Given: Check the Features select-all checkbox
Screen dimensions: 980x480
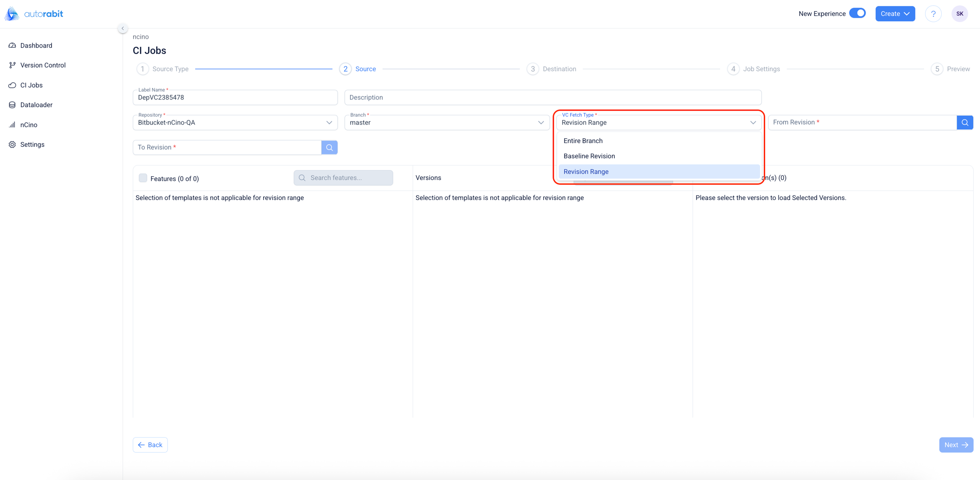Looking at the screenshot, I should point(143,178).
